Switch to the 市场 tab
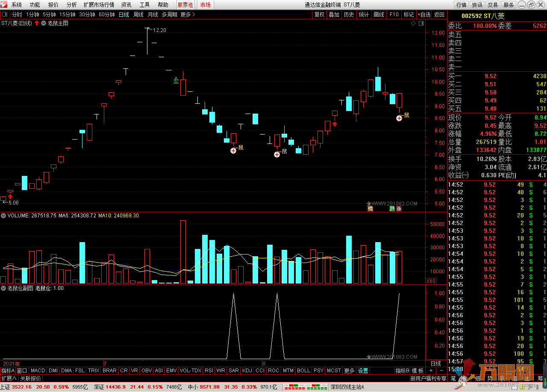 point(205,5)
